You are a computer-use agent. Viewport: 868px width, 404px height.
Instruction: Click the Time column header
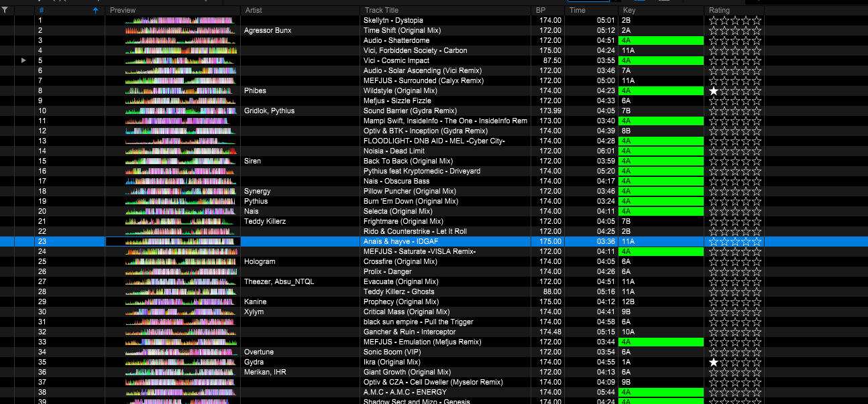pyautogui.click(x=577, y=11)
